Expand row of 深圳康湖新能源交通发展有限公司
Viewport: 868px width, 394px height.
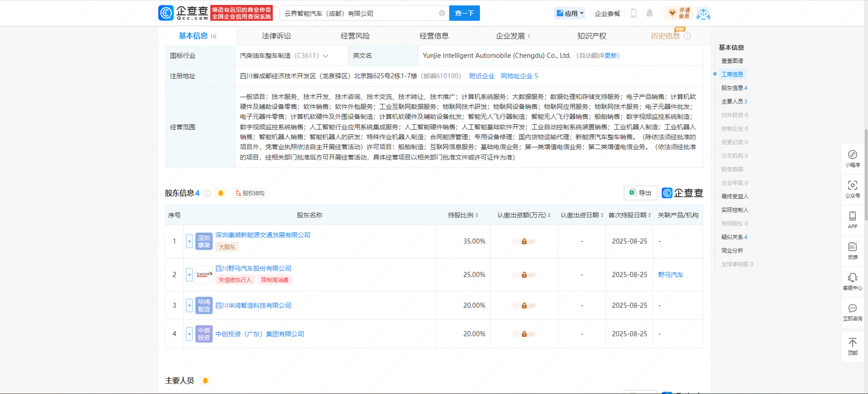coord(189,241)
